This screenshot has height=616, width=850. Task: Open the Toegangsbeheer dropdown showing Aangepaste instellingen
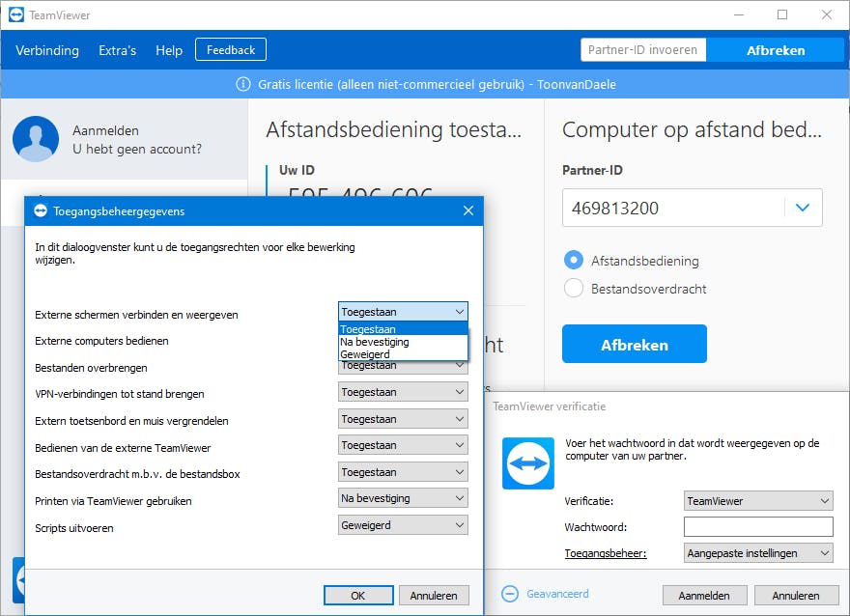tap(758, 553)
